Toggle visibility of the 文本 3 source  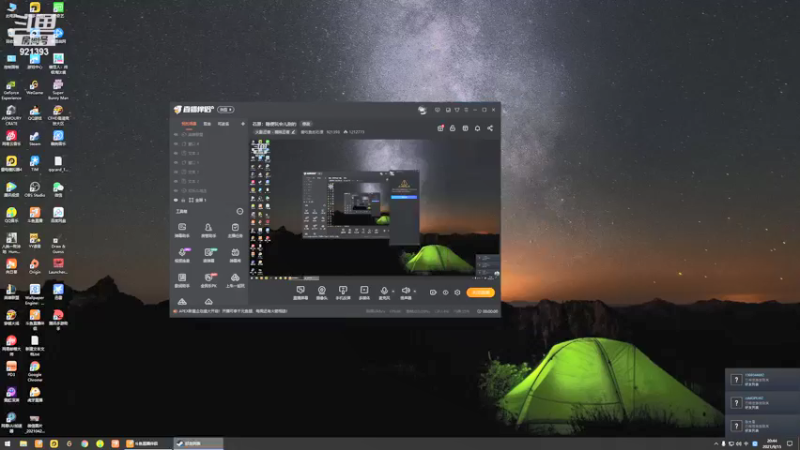coord(176,153)
